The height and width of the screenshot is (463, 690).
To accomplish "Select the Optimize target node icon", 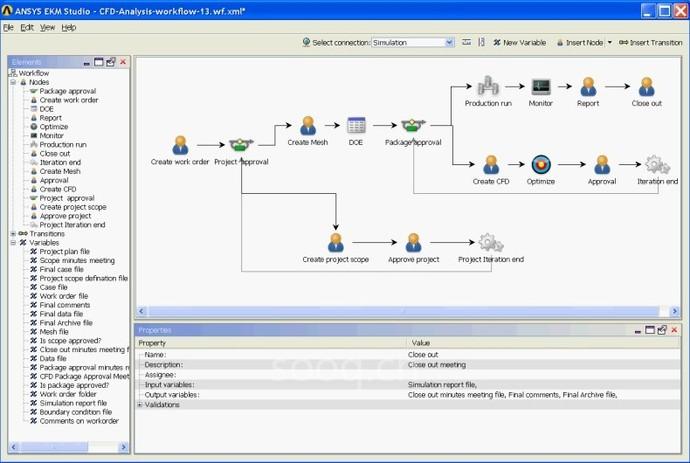I will [x=541, y=165].
